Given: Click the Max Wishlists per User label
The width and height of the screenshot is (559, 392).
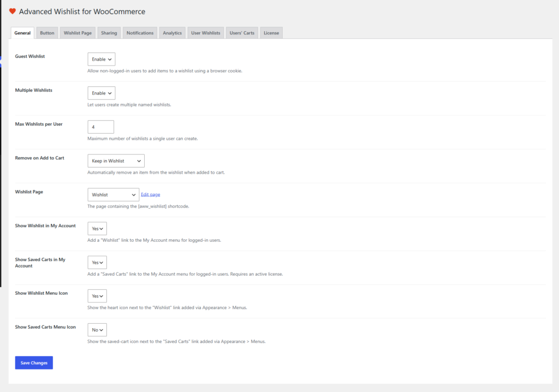Looking at the screenshot, I should click(x=39, y=124).
